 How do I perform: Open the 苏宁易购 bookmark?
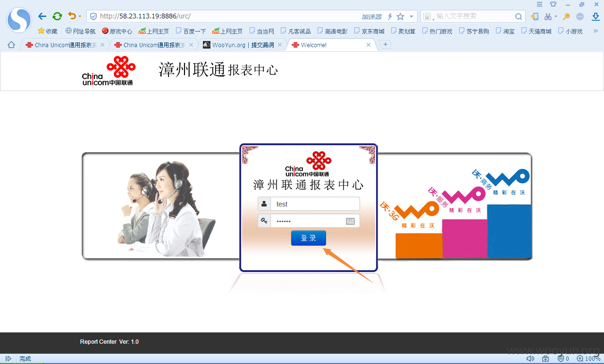coord(474,31)
